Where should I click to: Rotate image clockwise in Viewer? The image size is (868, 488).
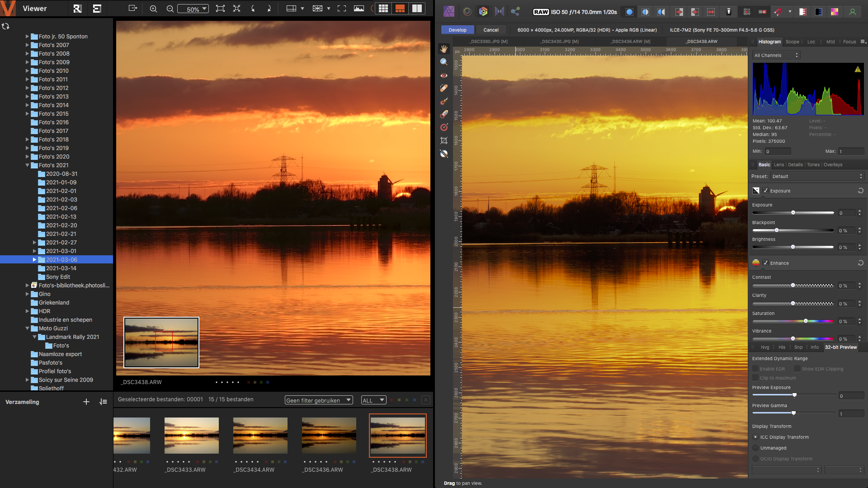(x=269, y=9)
